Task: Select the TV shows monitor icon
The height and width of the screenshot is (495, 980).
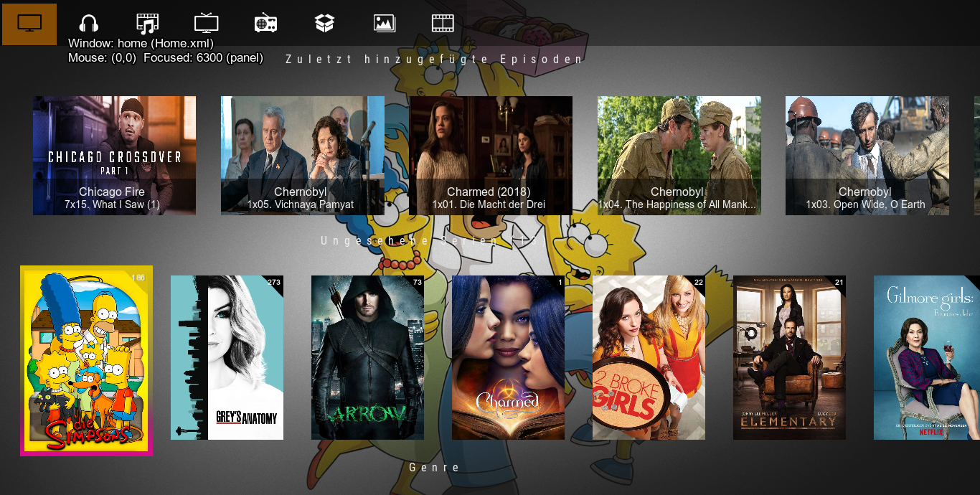Action: click(29, 24)
